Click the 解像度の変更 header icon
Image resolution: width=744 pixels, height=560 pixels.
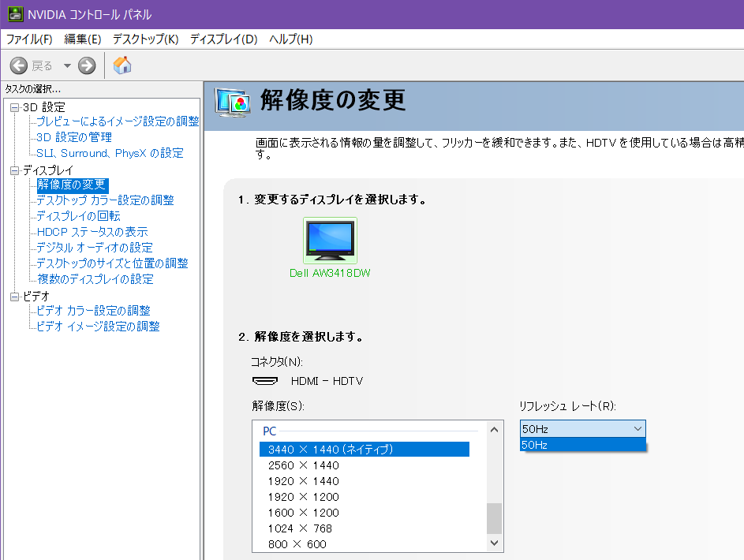pyautogui.click(x=232, y=102)
